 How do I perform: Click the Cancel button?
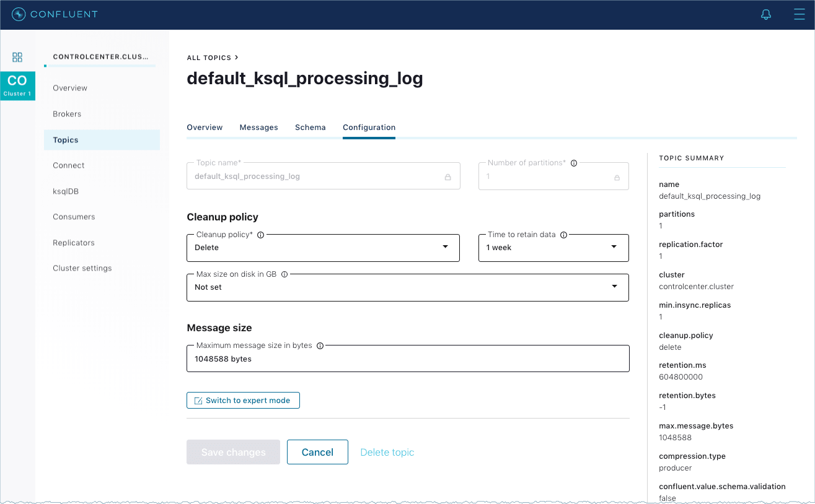click(317, 452)
